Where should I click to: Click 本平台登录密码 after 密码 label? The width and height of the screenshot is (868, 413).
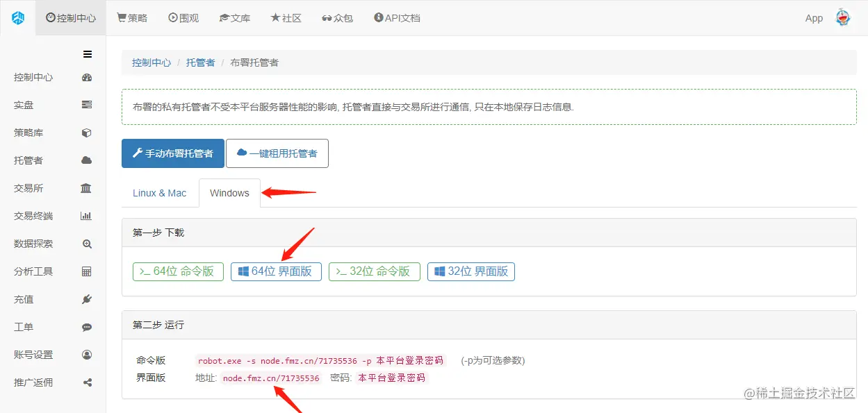tap(392, 378)
